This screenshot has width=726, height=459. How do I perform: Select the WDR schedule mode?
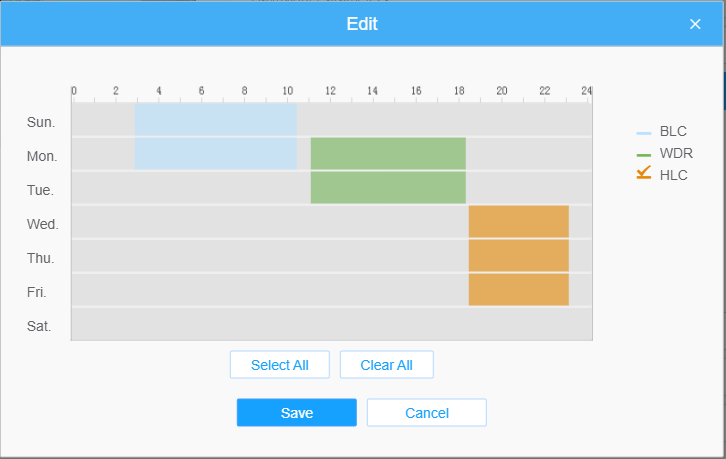coord(664,153)
